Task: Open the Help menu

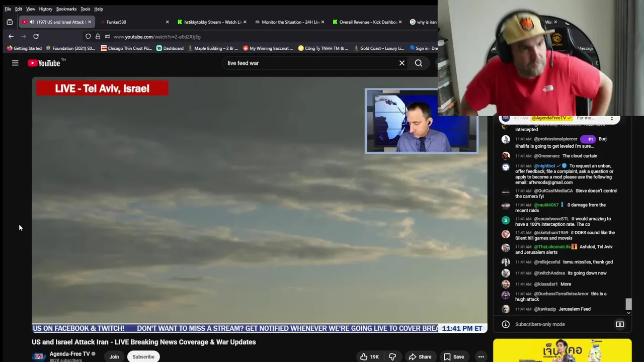Action: pyautogui.click(x=99, y=9)
